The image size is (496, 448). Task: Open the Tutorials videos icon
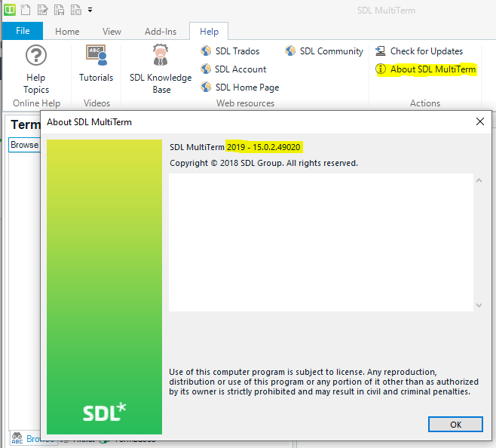pos(96,55)
